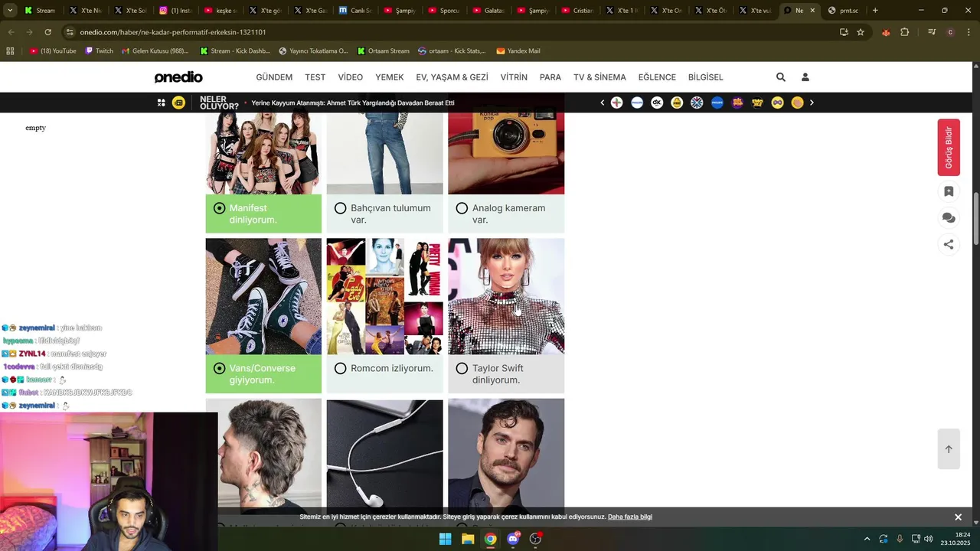Click the Taylor Swift photo thumbnail

[x=506, y=296]
